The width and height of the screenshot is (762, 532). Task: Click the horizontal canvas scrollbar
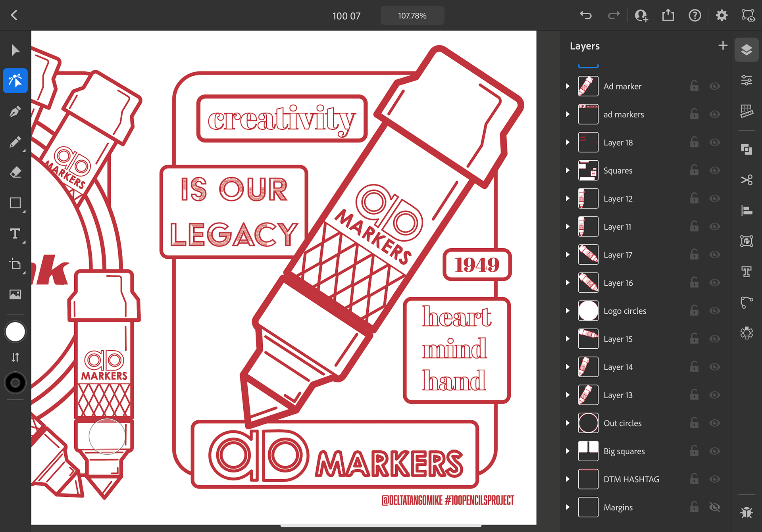[x=381, y=526]
